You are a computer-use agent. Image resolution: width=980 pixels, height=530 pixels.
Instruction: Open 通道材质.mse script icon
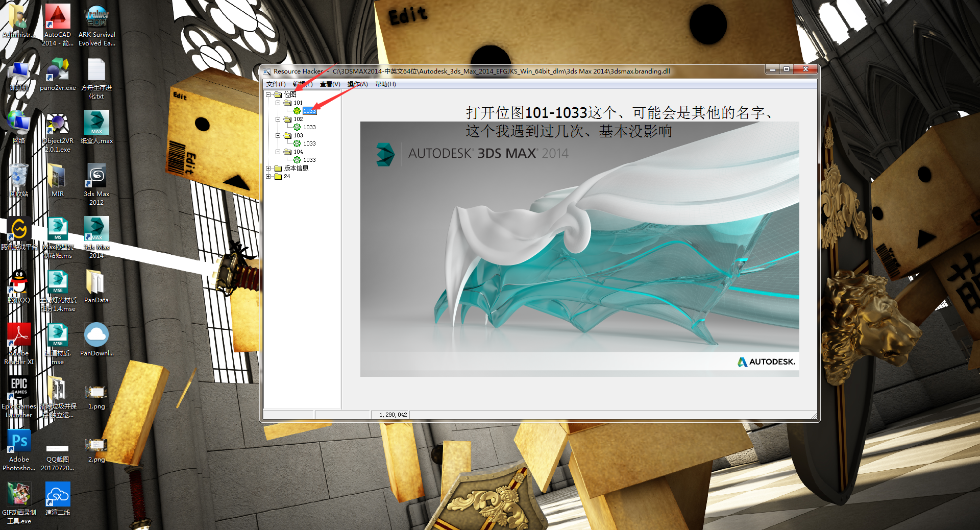[58, 344]
